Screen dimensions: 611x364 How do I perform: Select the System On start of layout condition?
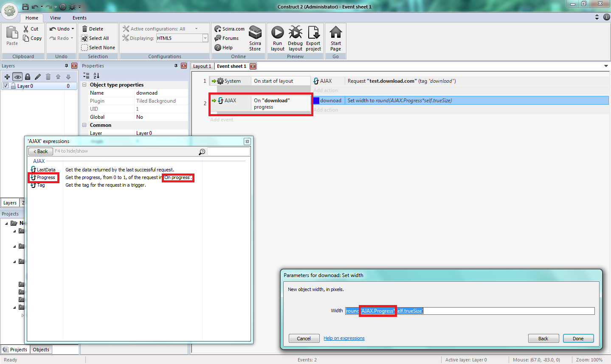[260, 81]
